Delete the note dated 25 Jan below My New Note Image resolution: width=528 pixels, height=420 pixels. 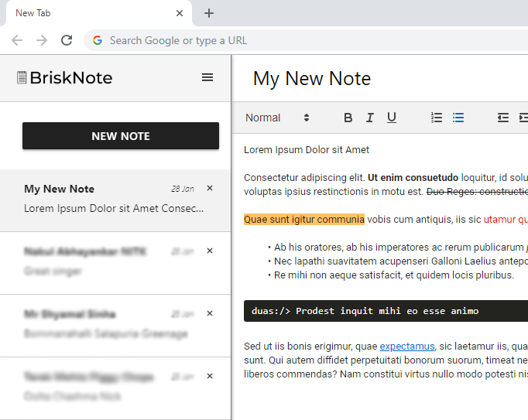210,251
